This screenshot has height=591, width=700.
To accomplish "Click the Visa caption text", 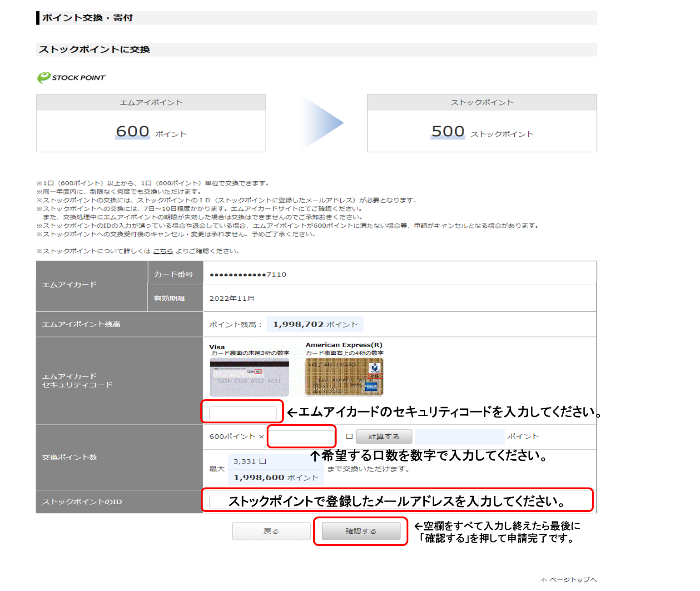I will (217, 347).
